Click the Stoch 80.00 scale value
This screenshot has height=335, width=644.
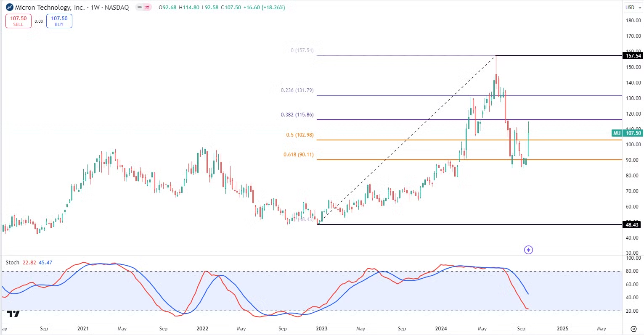pos(633,271)
